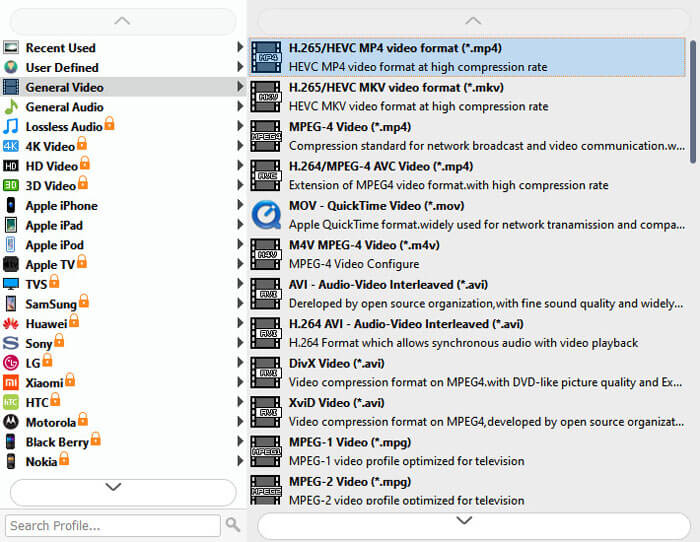700x542 pixels.
Task: Choose MPEG-2 Video (*.mpg) format
Action: [467, 490]
